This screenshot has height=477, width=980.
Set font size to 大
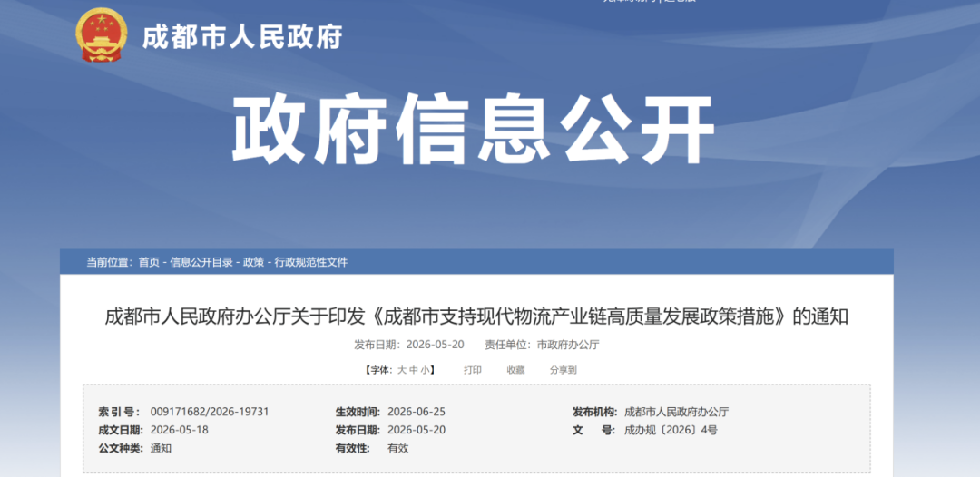(402, 370)
